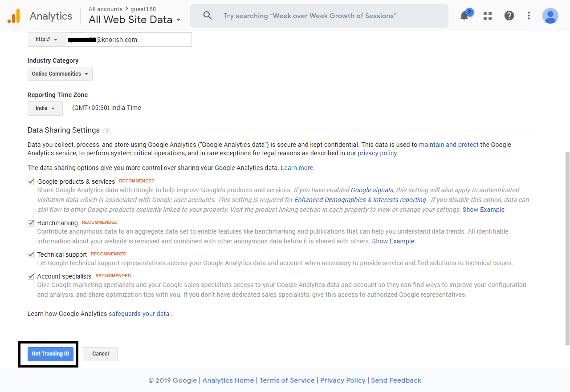This screenshot has width=570, height=392.
Task: Open the Google apps grid icon
Action: 488,16
